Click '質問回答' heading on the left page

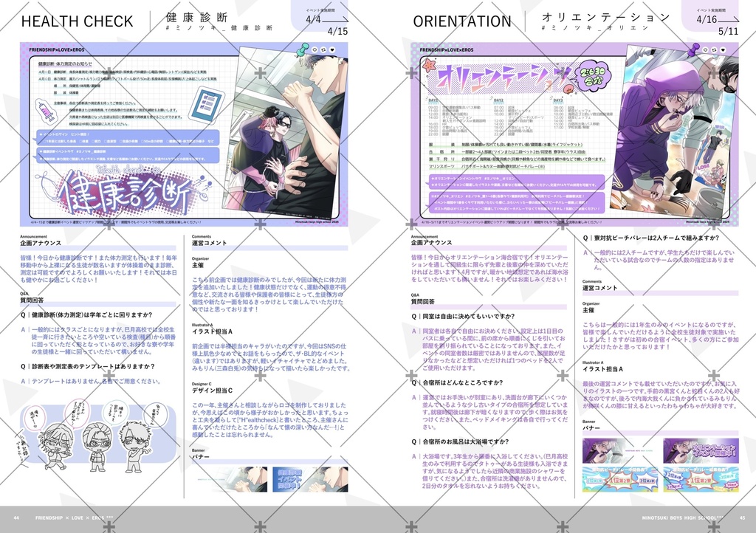tap(32, 300)
